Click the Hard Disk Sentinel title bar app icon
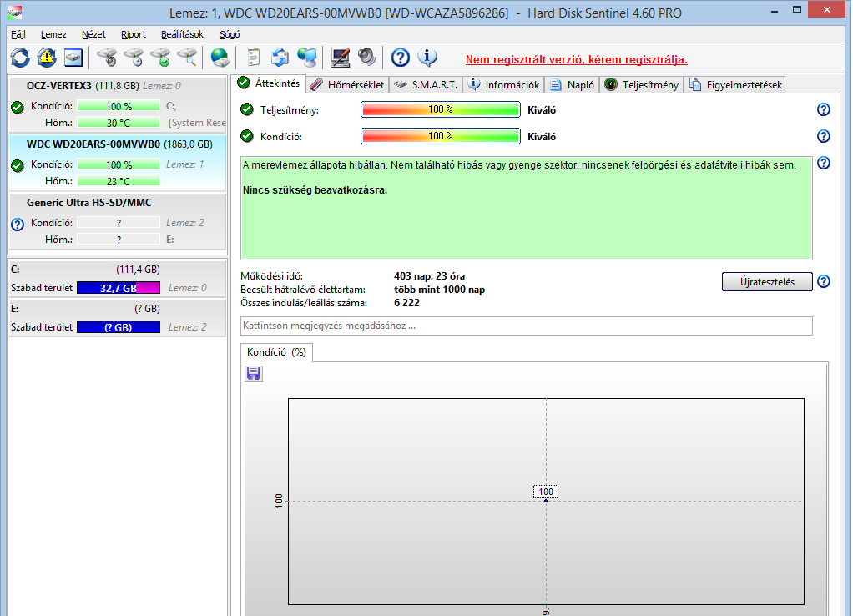The width and height of the screenshot is (853, 616). [15, 12]
